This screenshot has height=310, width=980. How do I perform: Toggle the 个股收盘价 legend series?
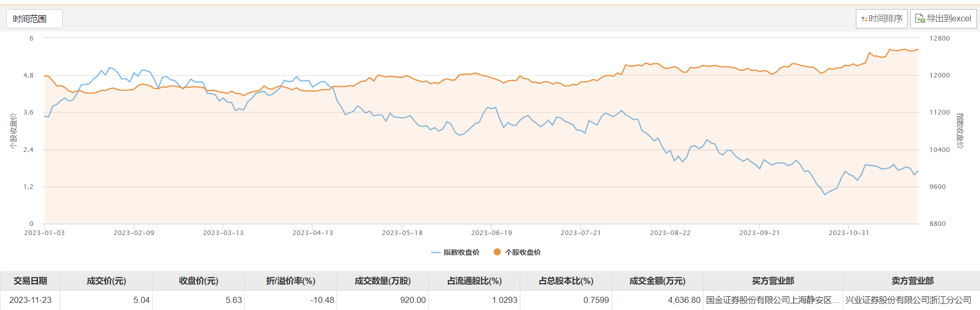(x=517, y=252)
